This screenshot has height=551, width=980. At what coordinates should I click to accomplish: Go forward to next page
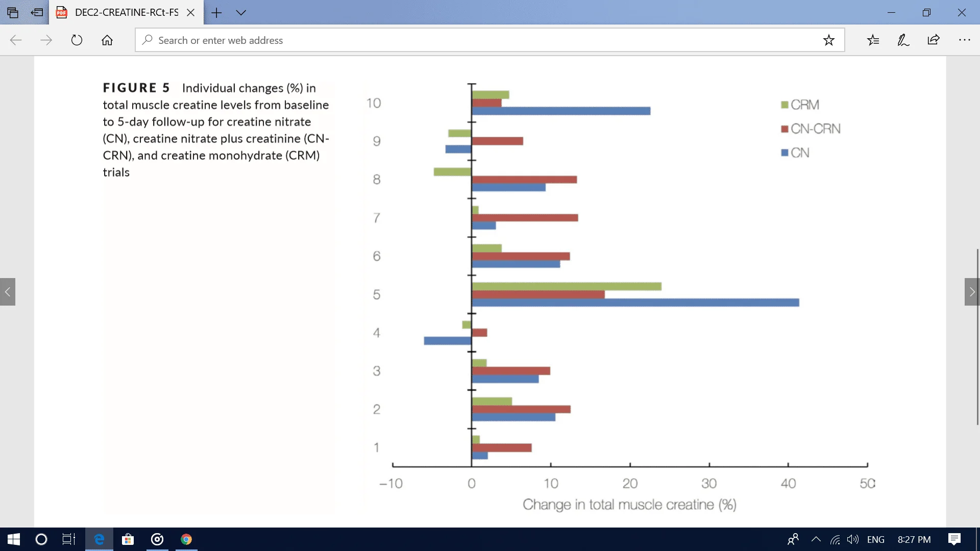click(46, 40)
